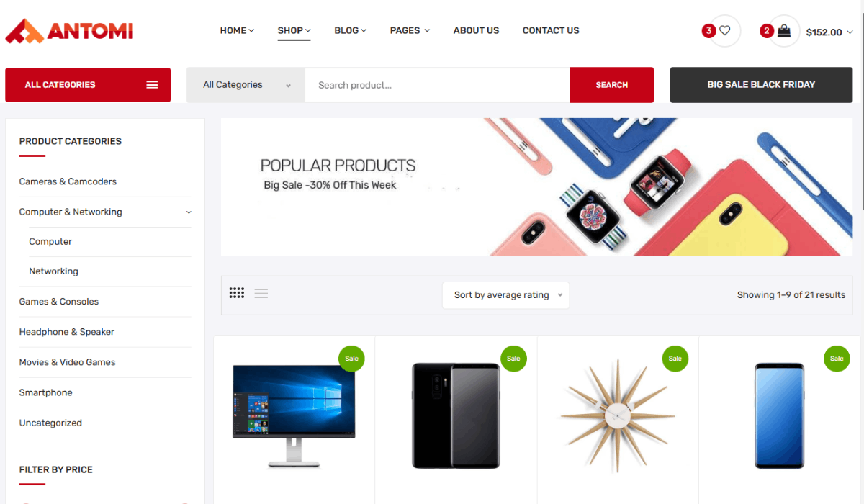Click the red Search button
Viewport: 864px width, 504px height.
pyautogui.click(x=612, y=85)
